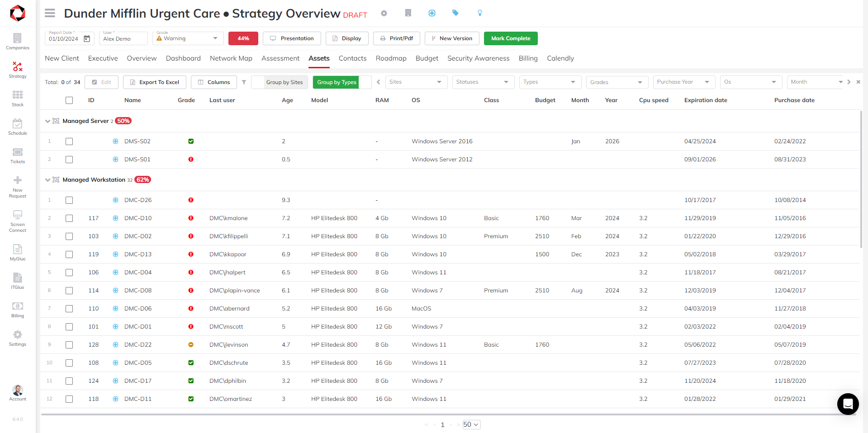Open the Purchase Year filter dropdown
Screen dimensions: 868x433
click(x=684, y=82)
